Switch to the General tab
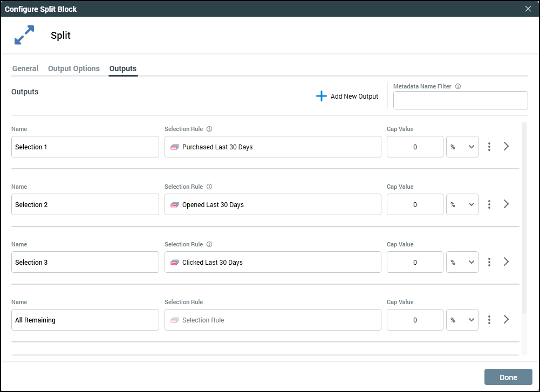This screenshot has width=540, height=392. tap(25, 68)
